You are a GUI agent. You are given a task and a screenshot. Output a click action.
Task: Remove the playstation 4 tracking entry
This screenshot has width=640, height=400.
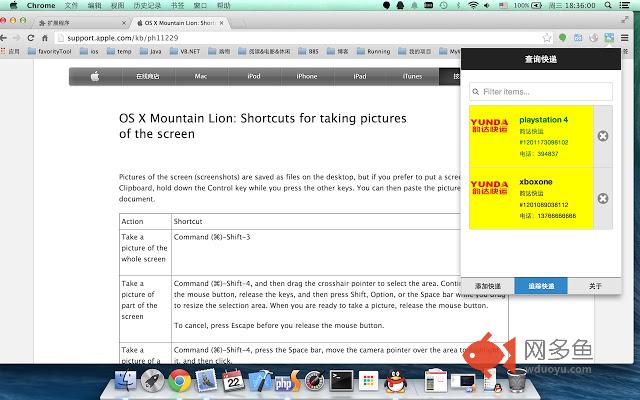click(x=603, y=136)
